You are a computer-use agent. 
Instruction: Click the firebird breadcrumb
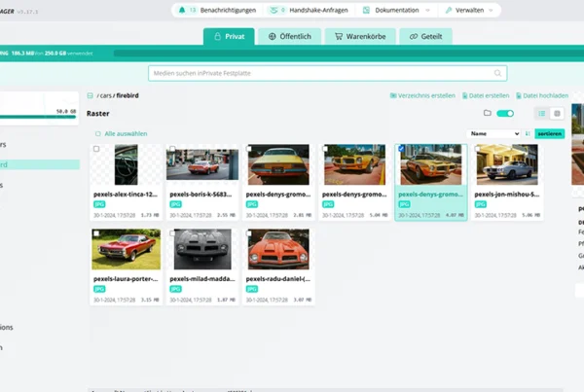128,95
